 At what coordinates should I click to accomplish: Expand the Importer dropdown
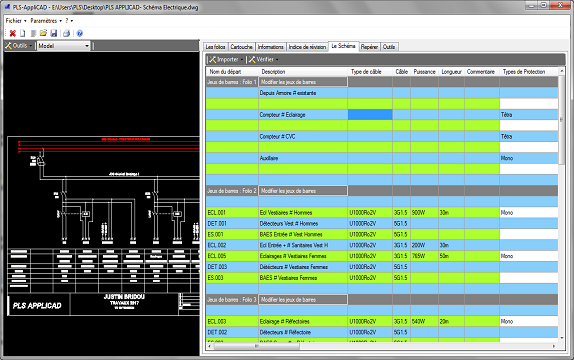click(226, 59)
